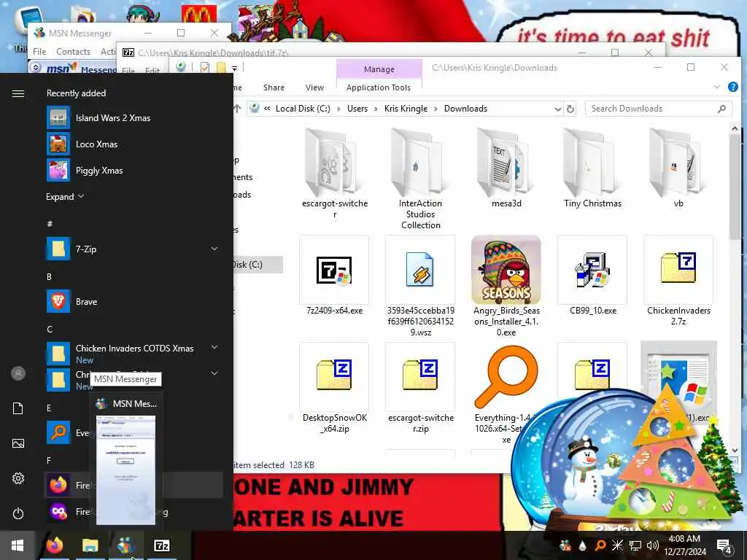Screen dimensions: 747x560
Task: Open the Documents shortcut in Start sidebar
Action: [x=18, y=408]
